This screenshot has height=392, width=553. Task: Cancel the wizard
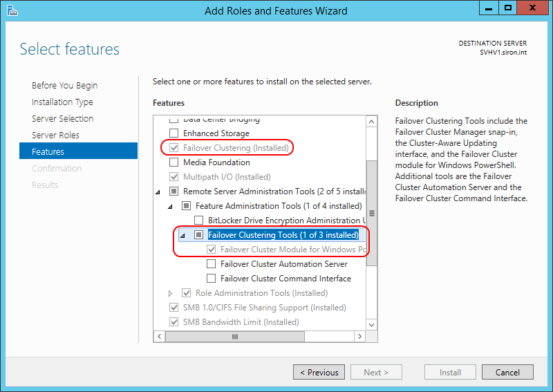[x=507, y=372]
